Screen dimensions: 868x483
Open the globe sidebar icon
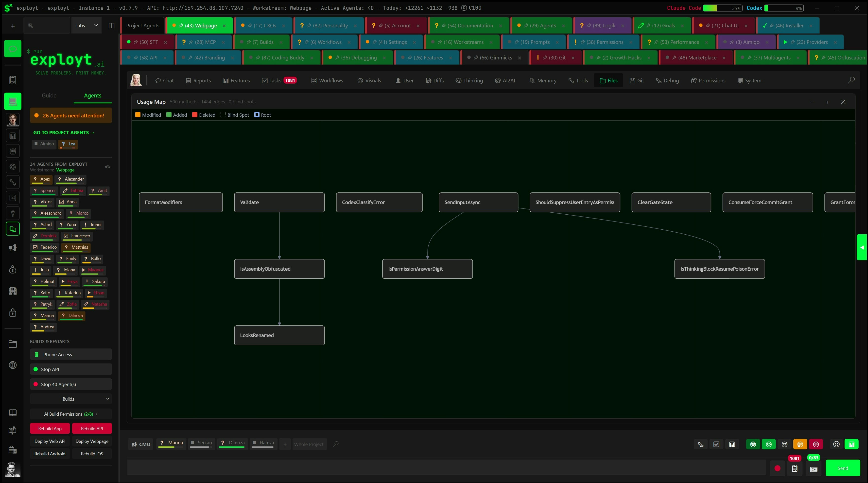click(13, 365)
